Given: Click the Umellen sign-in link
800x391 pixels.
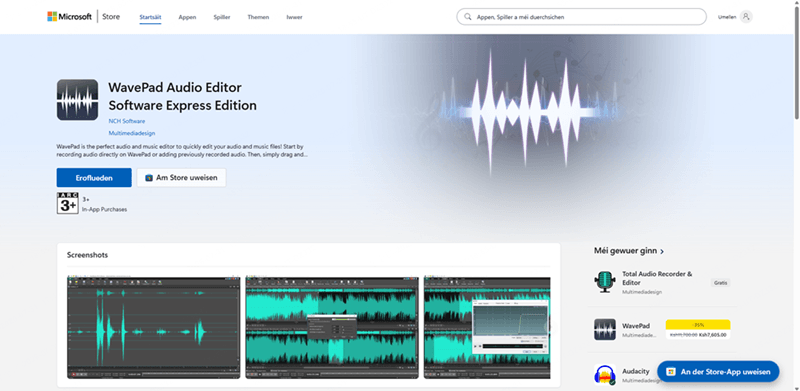Looking at the screenshot, I should tap(727, 17).
